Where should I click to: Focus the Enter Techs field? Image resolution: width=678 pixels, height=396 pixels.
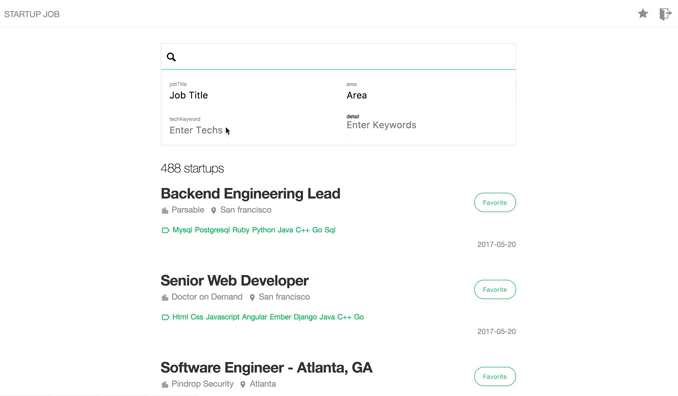click(x=250, y=130)
